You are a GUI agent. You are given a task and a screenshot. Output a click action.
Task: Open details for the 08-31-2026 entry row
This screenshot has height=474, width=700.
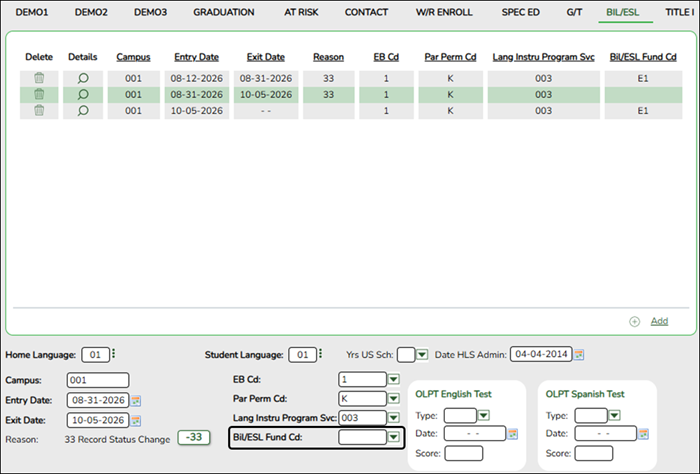click(x=83, y=95)
